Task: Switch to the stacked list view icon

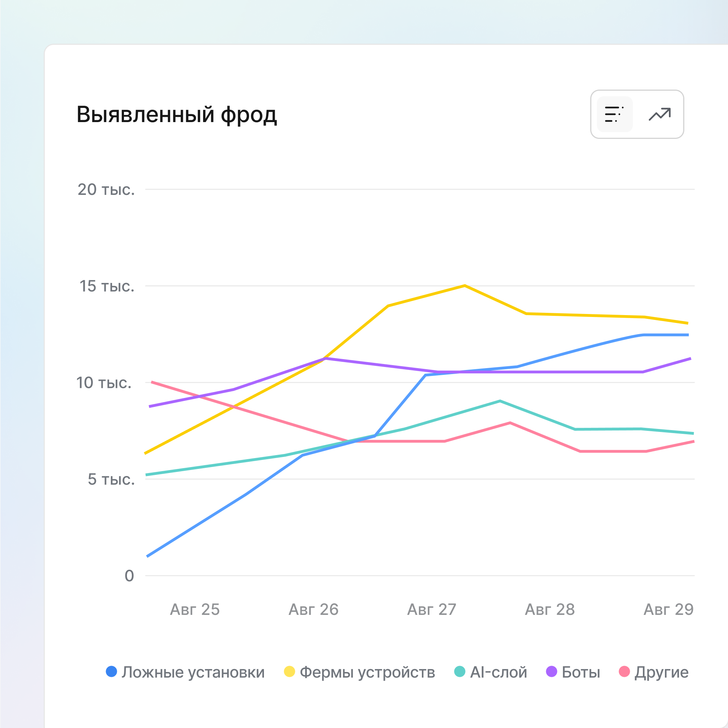Action: (x=615, y=114)
